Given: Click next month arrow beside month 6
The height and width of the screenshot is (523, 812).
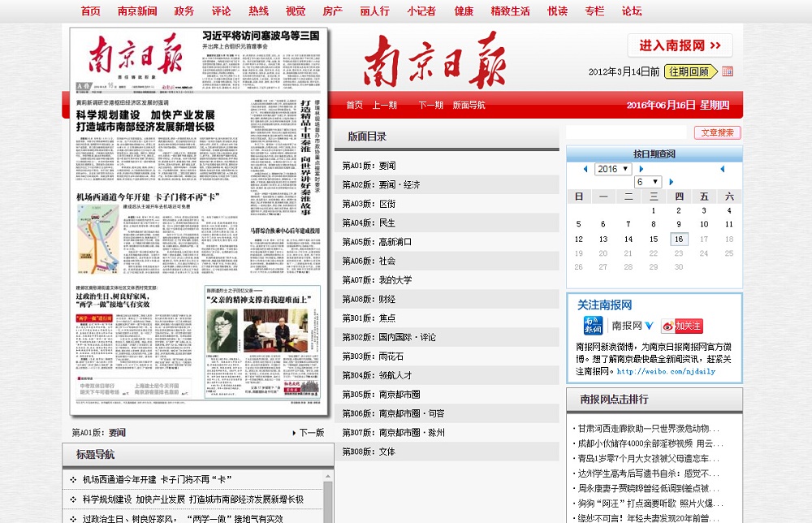Looking at the screenshot, I should pyautogui.click(x=672, y=182).
